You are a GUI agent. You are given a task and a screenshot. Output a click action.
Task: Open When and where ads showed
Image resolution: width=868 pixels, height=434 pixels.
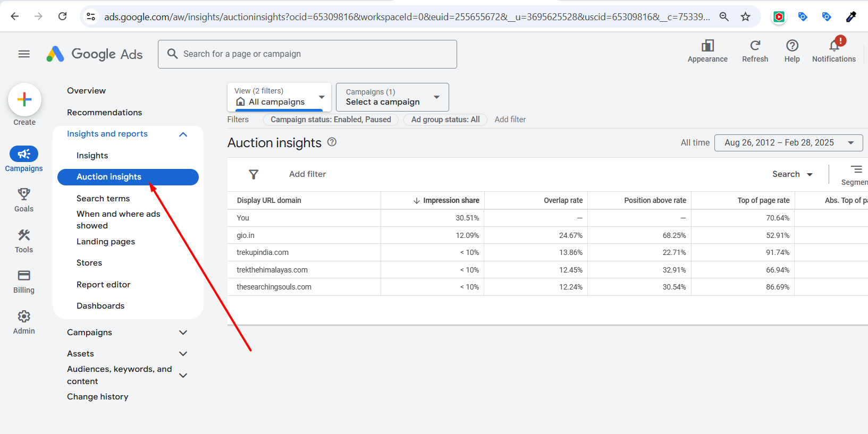coord(118,220)
